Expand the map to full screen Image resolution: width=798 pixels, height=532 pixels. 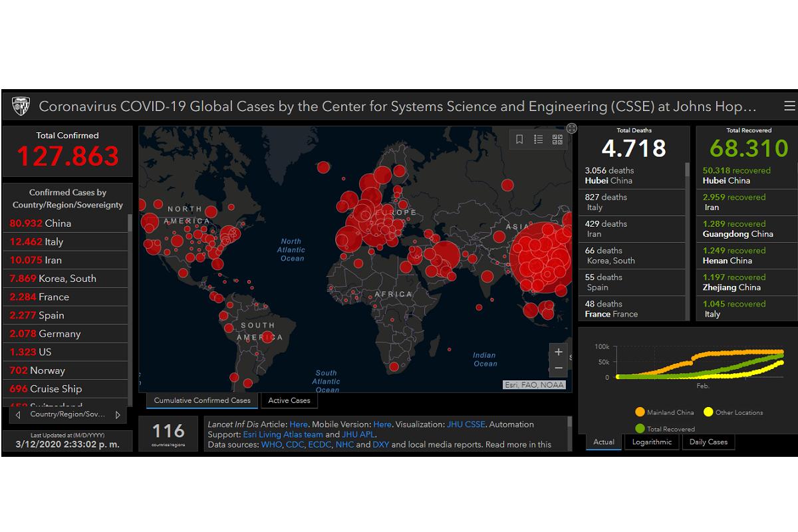click(x=571, y=128)
